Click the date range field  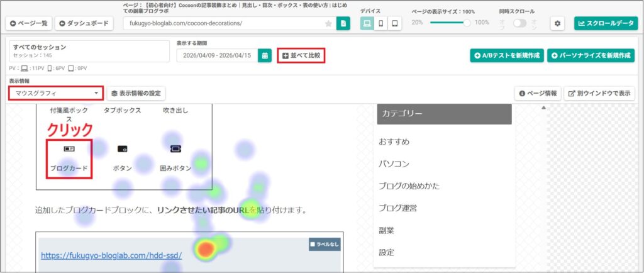[218, 55]
